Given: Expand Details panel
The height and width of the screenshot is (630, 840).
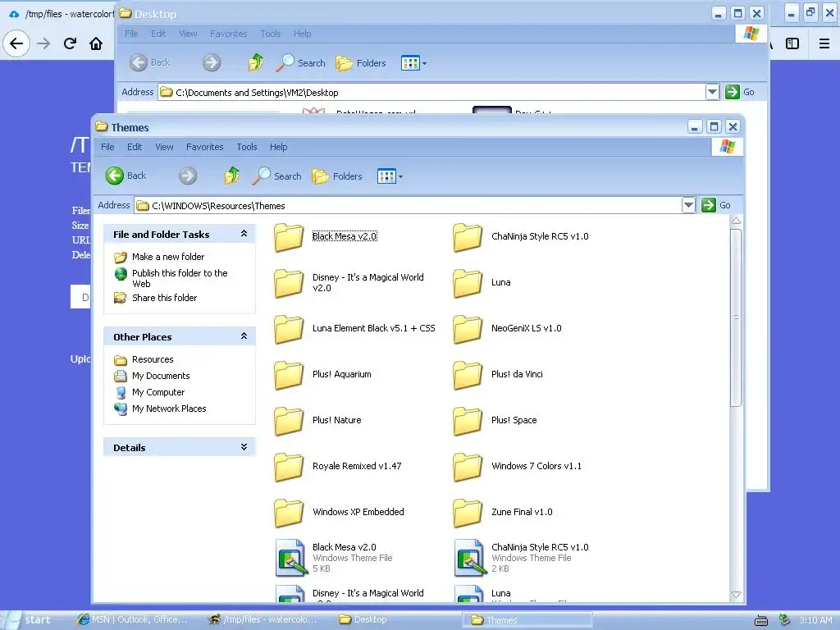Looking at the screenshot, I should click(x=244, y=447).
